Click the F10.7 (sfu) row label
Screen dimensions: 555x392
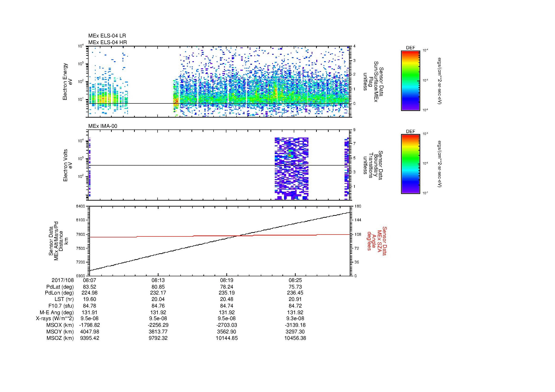(x=61, y=306)
